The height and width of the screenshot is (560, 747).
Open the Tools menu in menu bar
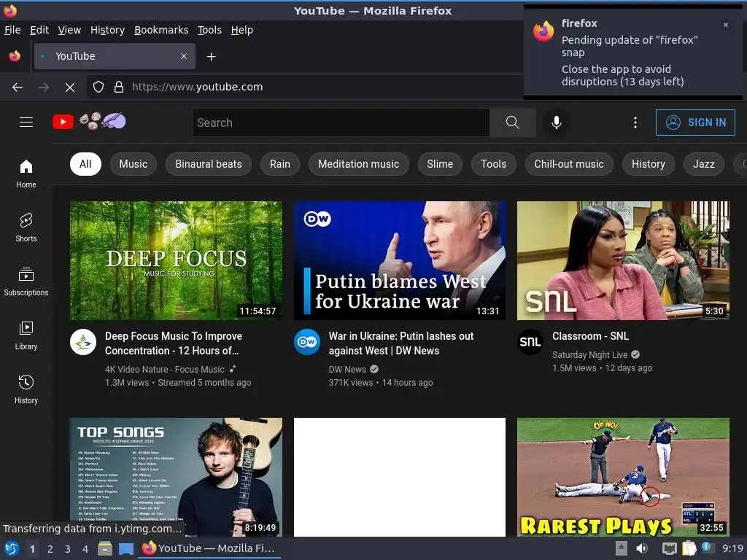pos(209,30)
